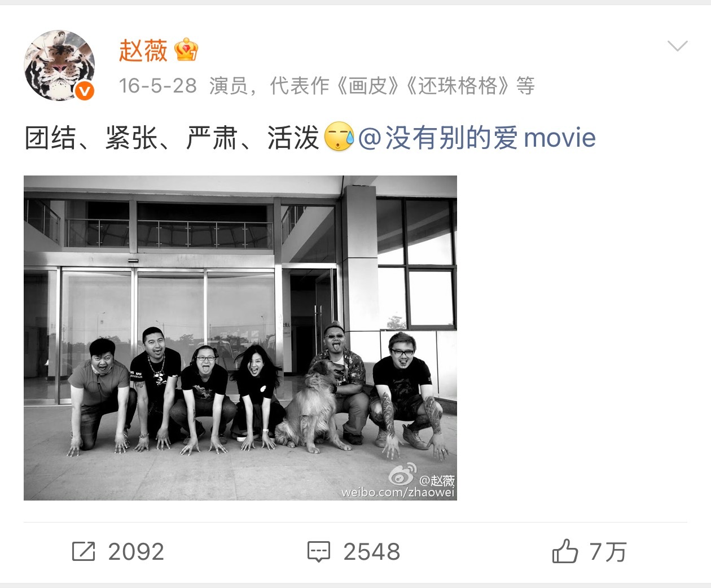Open the black-and-white group photo

click(x=240, y=338)
